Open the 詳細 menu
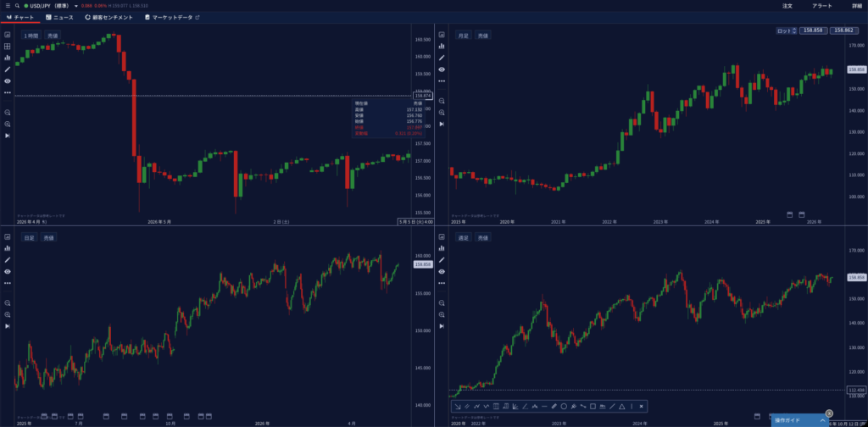 point(857,6)
